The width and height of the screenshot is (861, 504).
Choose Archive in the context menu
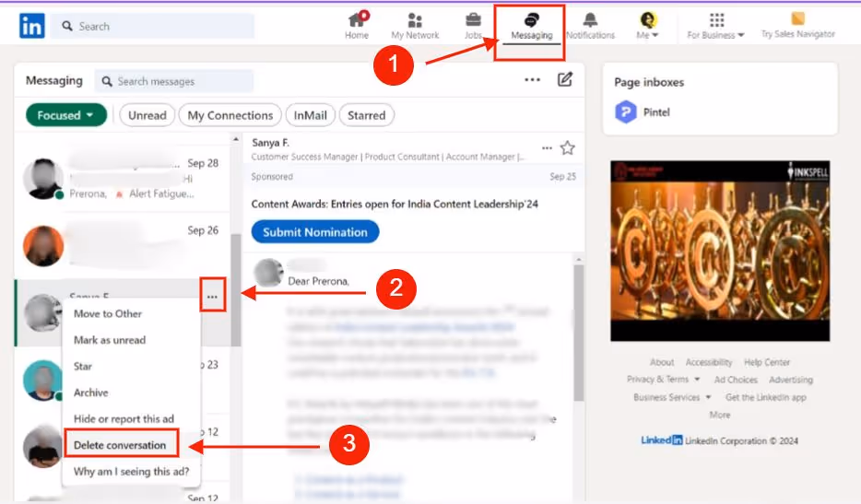pos(91,393)
